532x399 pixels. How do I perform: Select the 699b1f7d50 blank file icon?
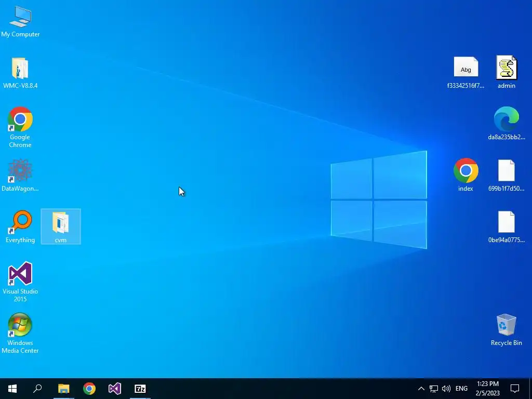[x=507, y=176]
